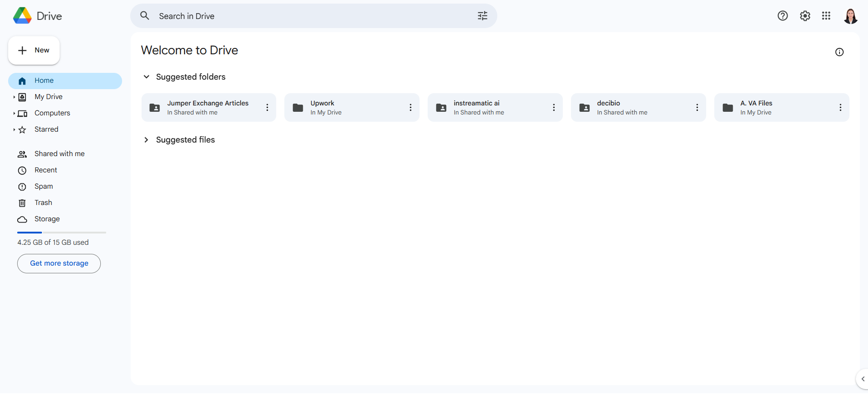Expand the Suggested files section
The width and height of the screenshot is (868, 405).
click(146, 140)
